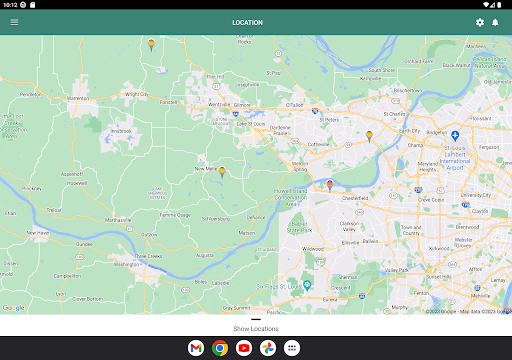Open settings via the gear icon

point(480,22)
